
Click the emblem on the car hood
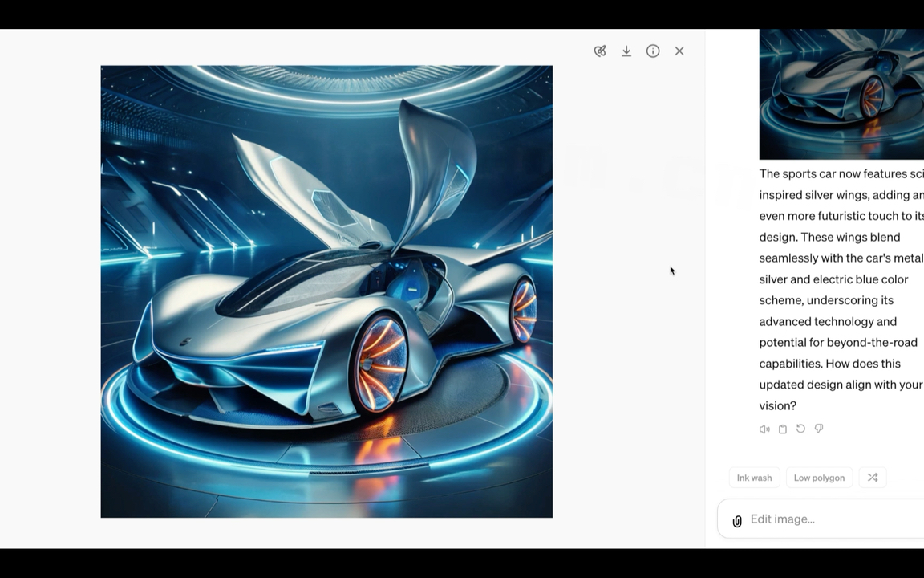pos(185,341)
